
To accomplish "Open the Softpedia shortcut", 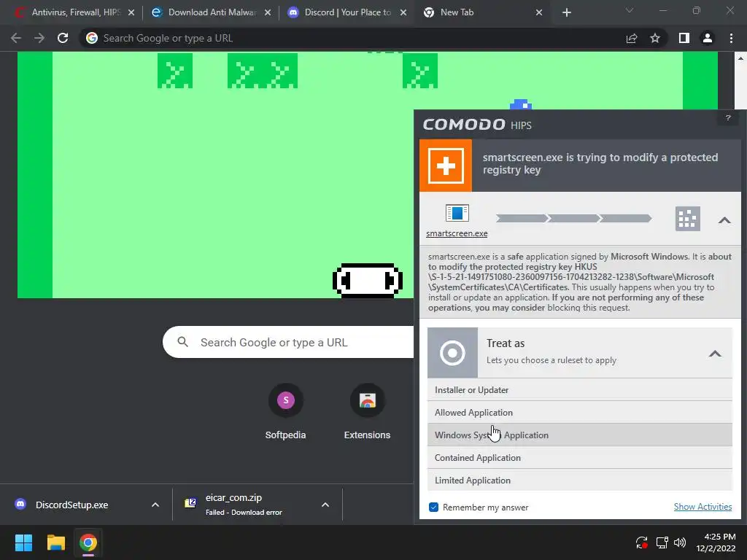I will (285, 413).
